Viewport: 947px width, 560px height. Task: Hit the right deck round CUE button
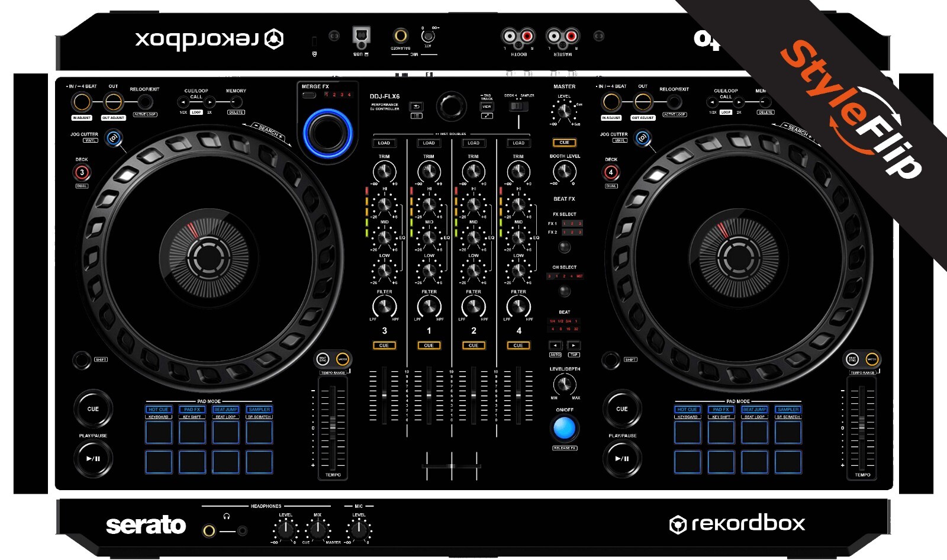(x=622, y=408)
